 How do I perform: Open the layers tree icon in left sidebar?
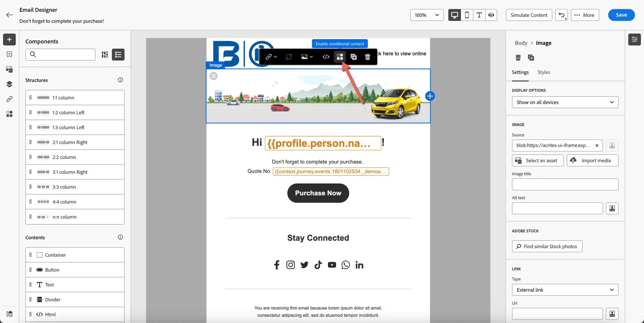[9, 84]
